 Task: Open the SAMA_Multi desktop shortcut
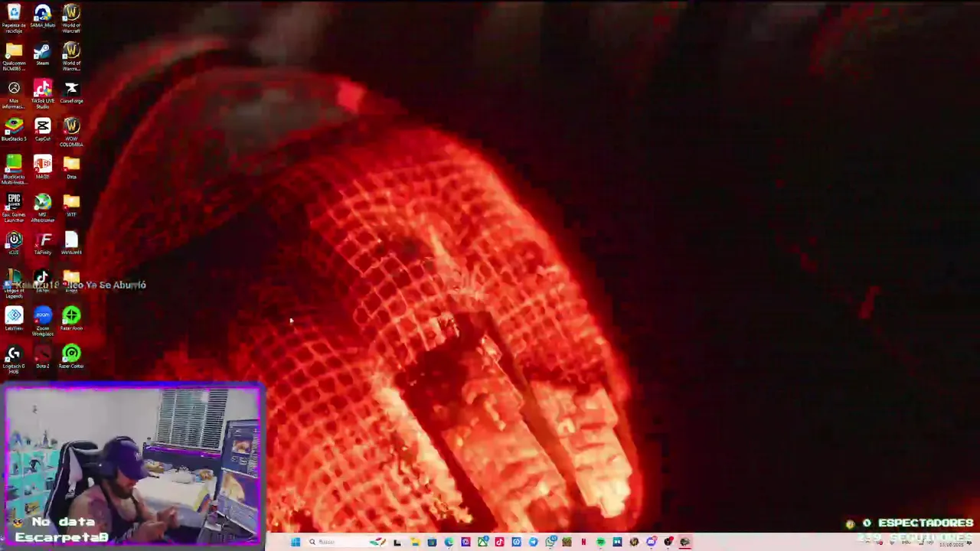pyautogui.click(x=42, y=17)
